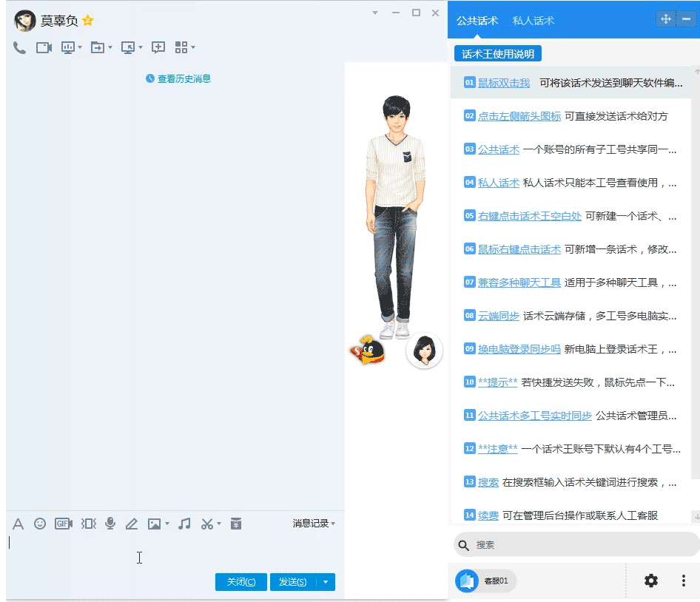The height and width of the screenshot is (602, 700).
Task: Click the red envelope icon in chat toolbar
Action: coord(236,524)
